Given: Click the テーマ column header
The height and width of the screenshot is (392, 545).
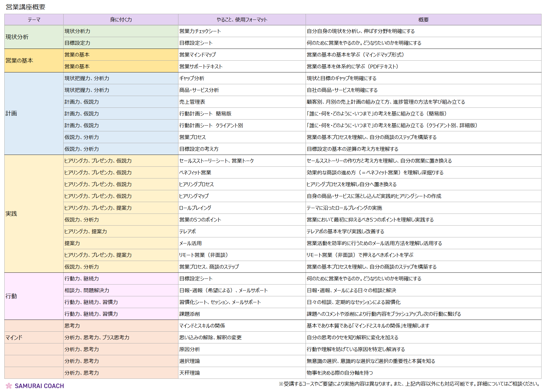Looking at the screenshot, I should (34, 20).
